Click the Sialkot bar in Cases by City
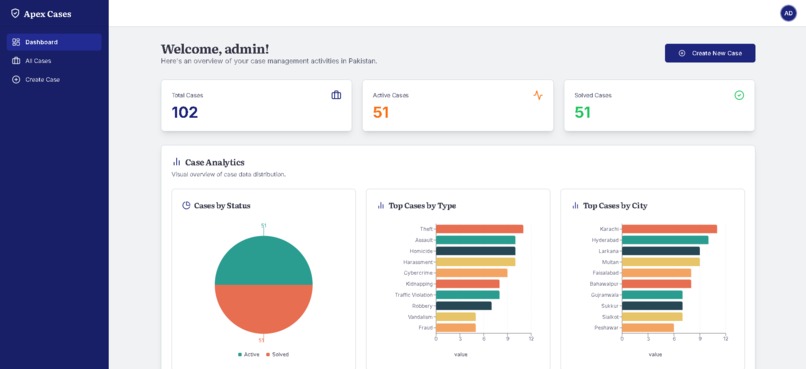 pyautogui.click(x=652, y=317)
